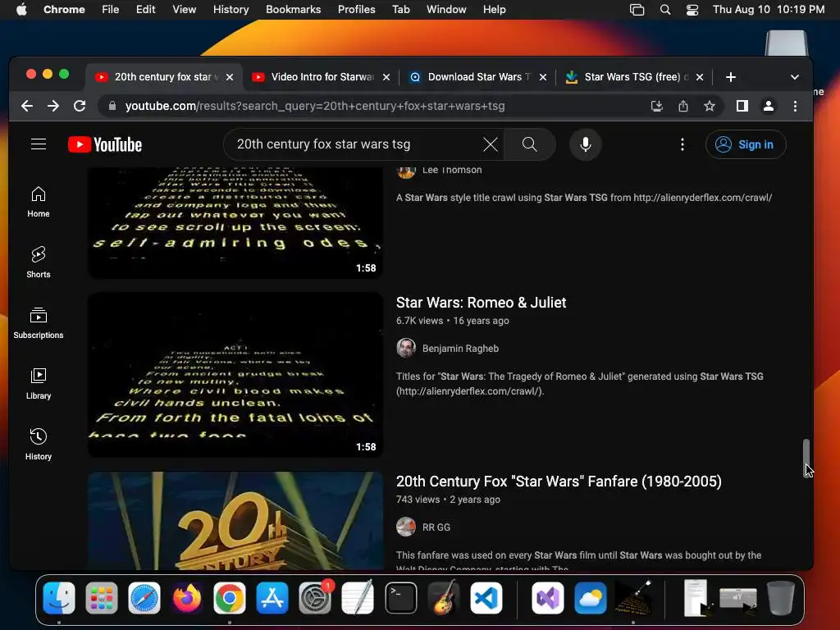Visit Benjamin Ragheb channel
The width and height of the screenshot is (840, 630).
coord(460,348)
